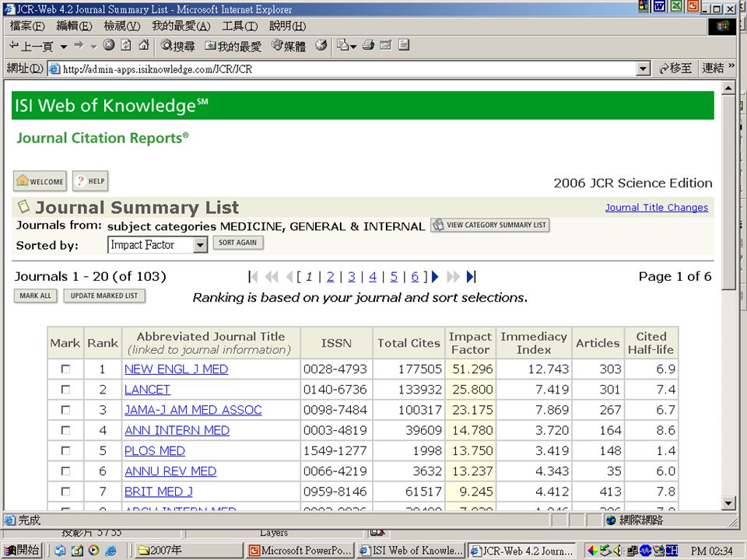Open the History toolbar icon

(321, 45)
